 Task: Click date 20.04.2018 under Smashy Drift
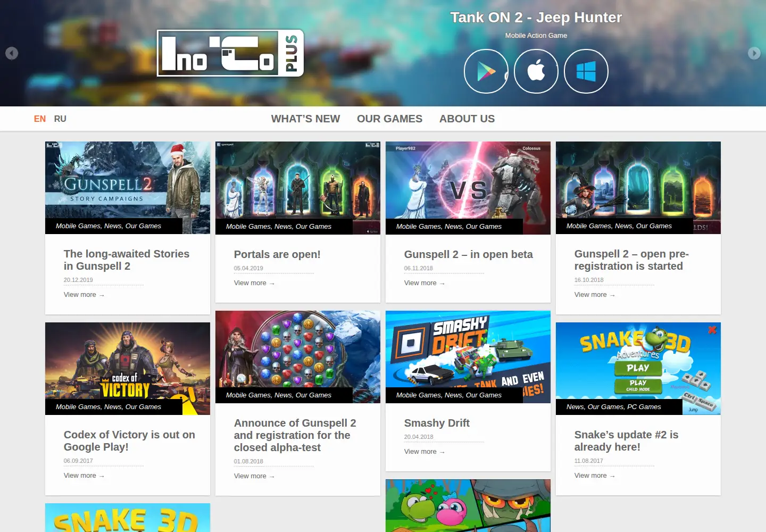pos(419,437)
